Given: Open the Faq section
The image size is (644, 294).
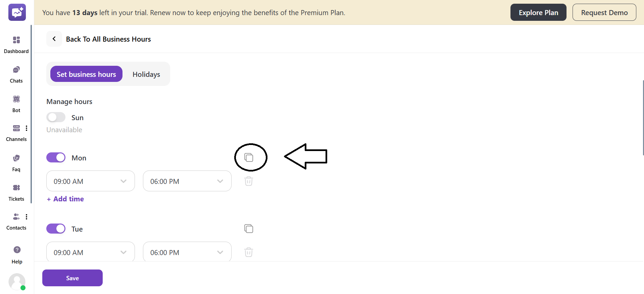Looking at the screenshot, I should (16, 162).
